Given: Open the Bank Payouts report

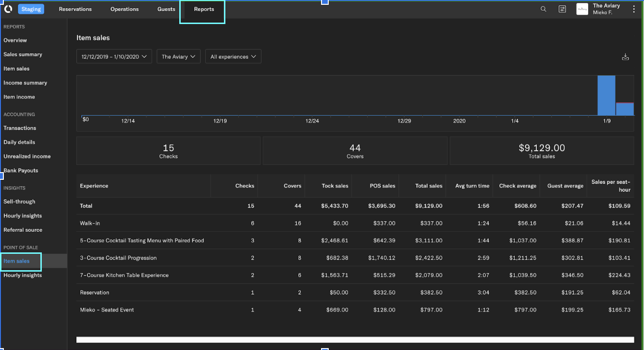Looking at the screenshot, I should coord(21,170).
